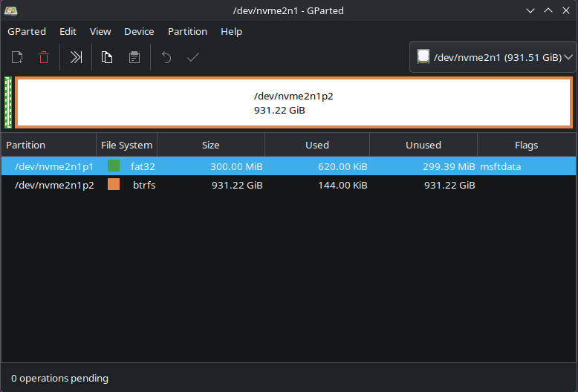Select the /dev/nvme2n1p1 row in partition list

[x=289, y=166]
